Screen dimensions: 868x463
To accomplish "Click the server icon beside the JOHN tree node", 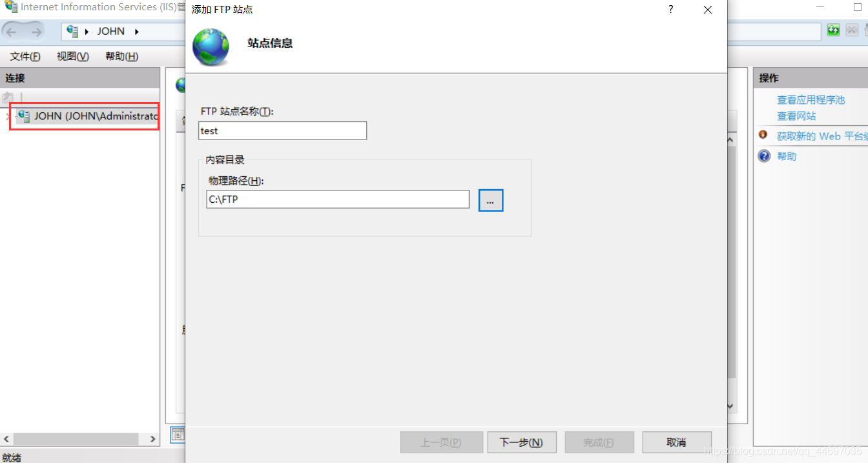I will click(24, 116).
